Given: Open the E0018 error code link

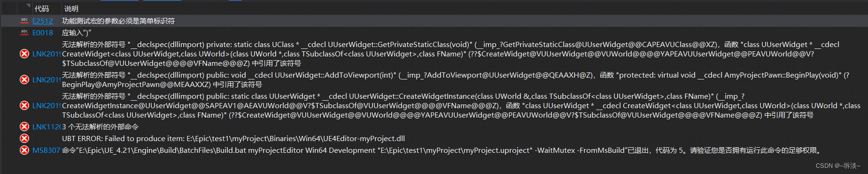Looking at the screenshot, I should (x=42, y=33).
